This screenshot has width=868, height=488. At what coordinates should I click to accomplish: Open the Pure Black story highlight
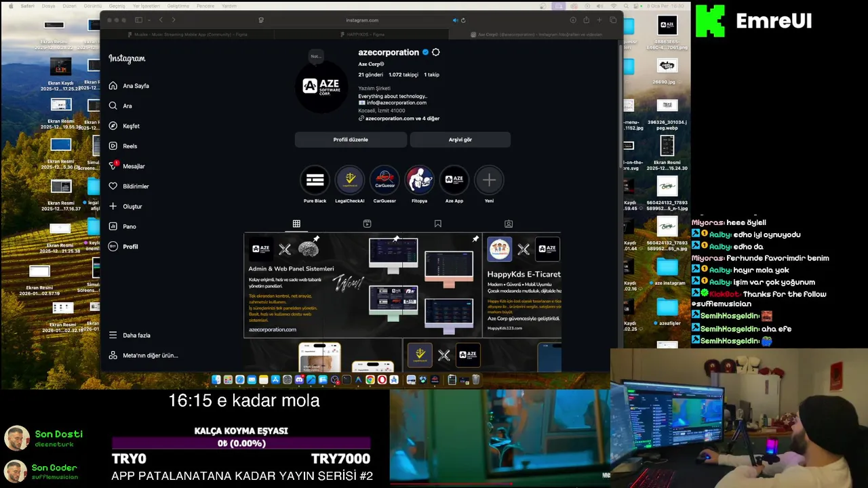pos(315,180)
